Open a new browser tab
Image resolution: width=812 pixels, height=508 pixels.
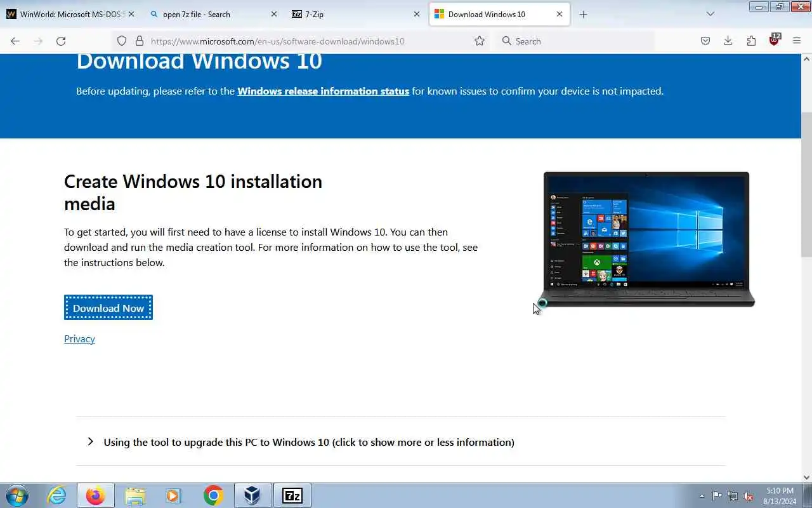[583, 14]
